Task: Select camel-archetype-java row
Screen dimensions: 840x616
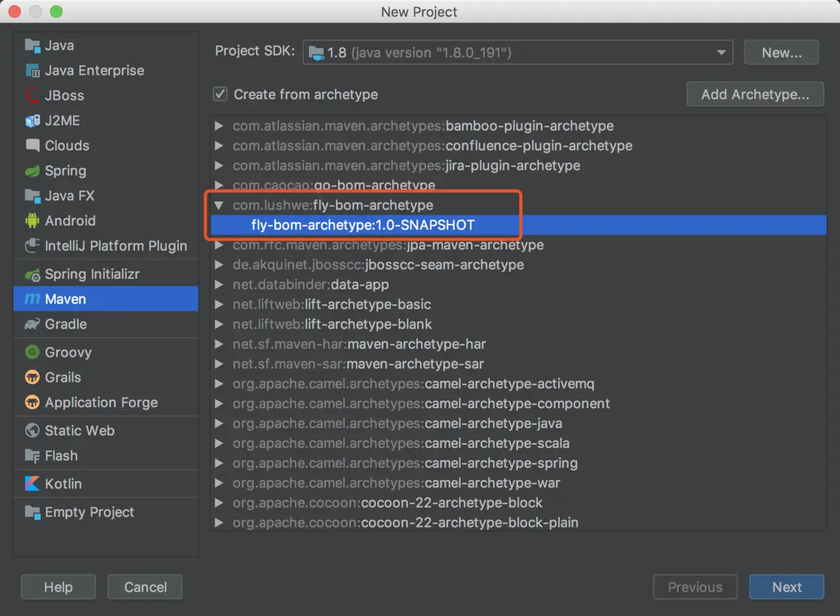Action: [518, 424]
